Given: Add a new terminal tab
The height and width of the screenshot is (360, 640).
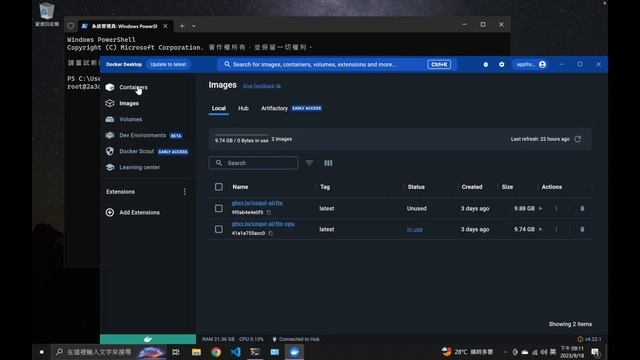Looking at the screenshot, I should coord(182,26).
